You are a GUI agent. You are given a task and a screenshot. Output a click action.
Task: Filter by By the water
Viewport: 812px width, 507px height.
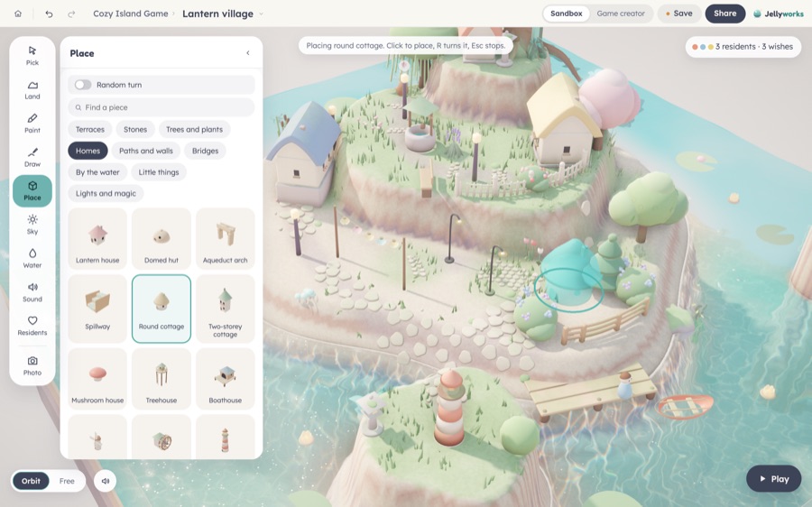pos(97,172)
